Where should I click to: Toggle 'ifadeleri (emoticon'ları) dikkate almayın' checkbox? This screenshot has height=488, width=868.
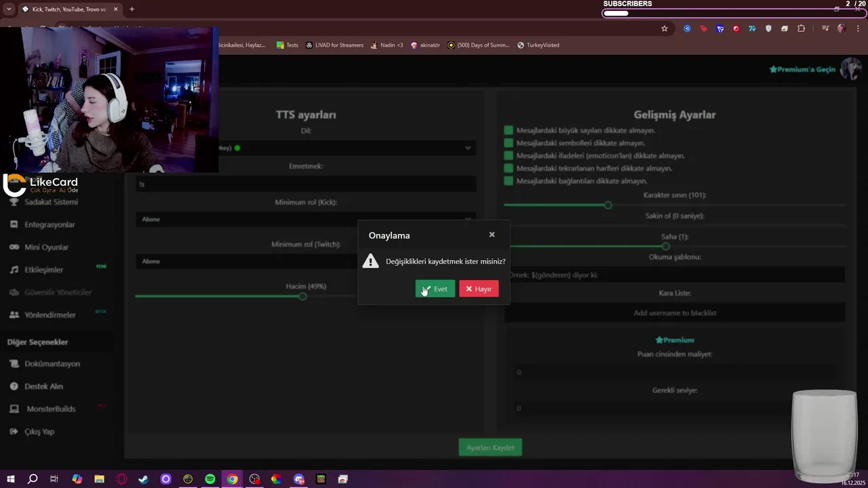(509, 156)
